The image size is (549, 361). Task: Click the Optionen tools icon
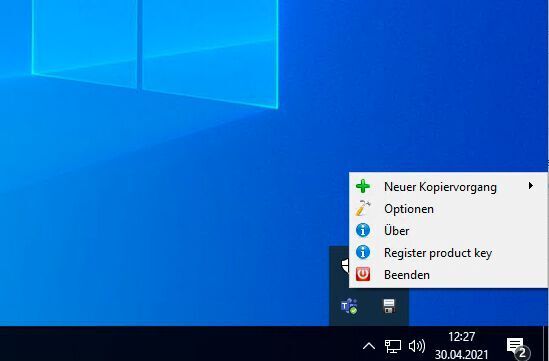click(x=363, y=208)
